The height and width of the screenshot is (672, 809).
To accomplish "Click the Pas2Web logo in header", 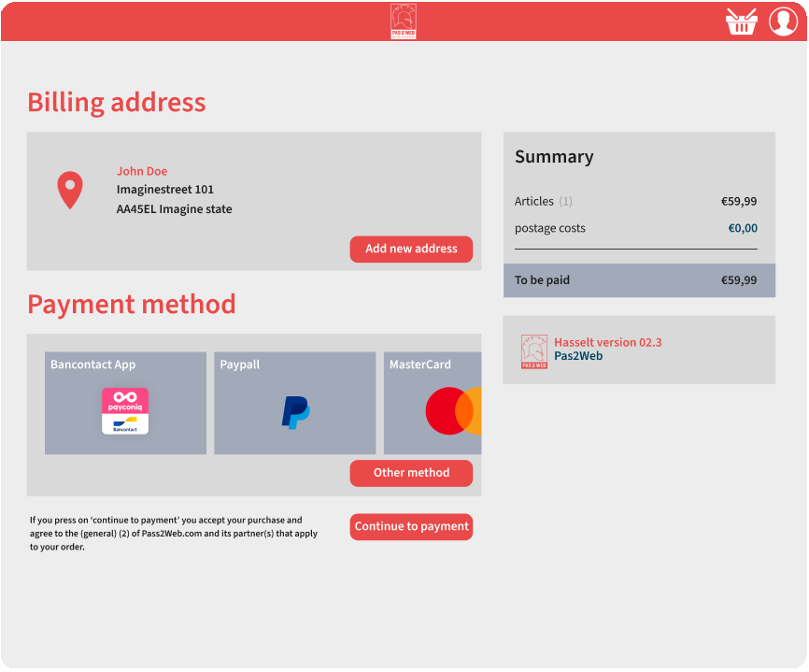I will (404, 21).
